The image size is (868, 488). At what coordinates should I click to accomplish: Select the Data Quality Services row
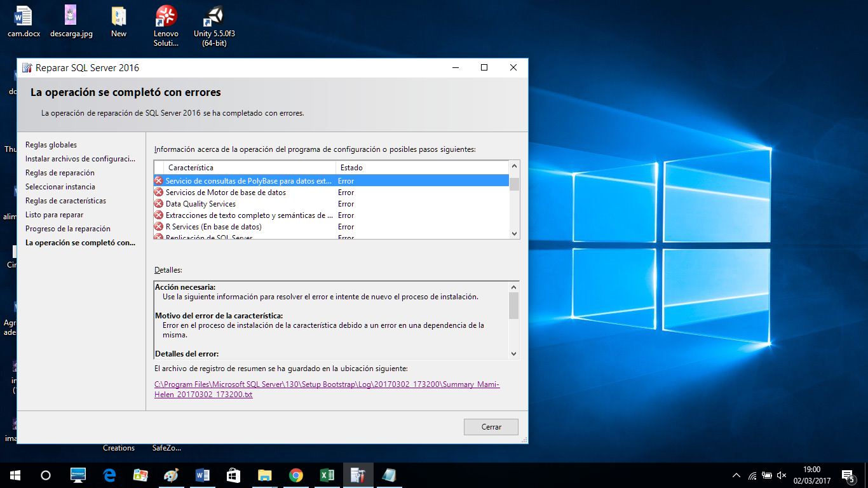[332, 204]
